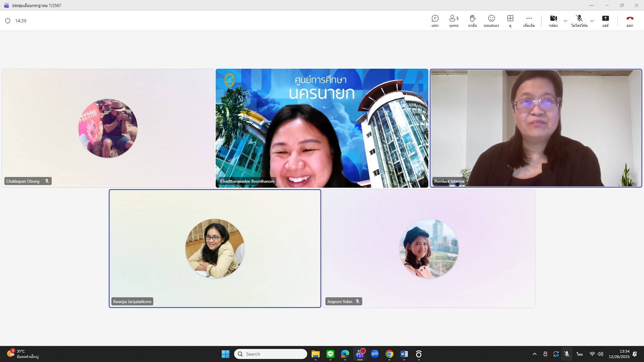
Task: Expand camera options dropdown arrow
Action: (566, 21)
